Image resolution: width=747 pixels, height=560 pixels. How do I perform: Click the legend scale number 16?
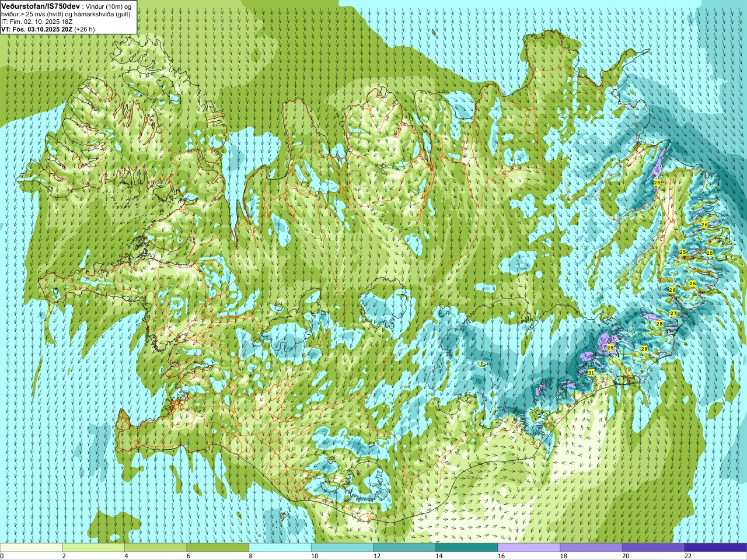point(501,556)
